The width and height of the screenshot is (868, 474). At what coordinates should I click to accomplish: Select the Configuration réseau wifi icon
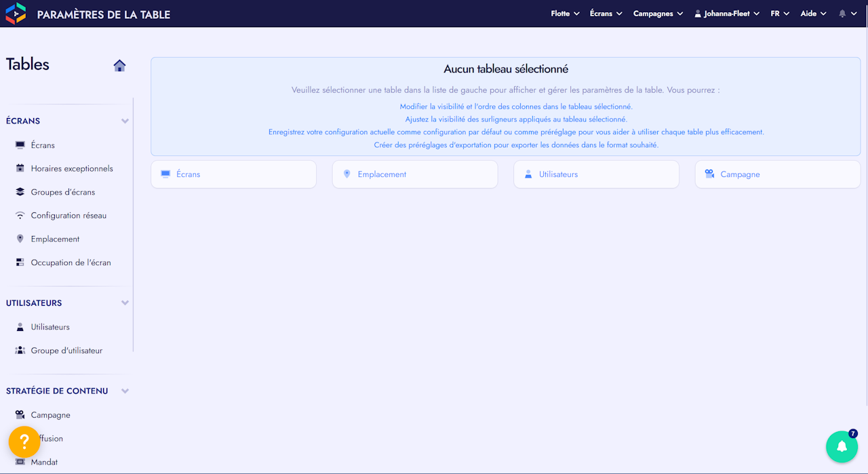tap(20, 216)
